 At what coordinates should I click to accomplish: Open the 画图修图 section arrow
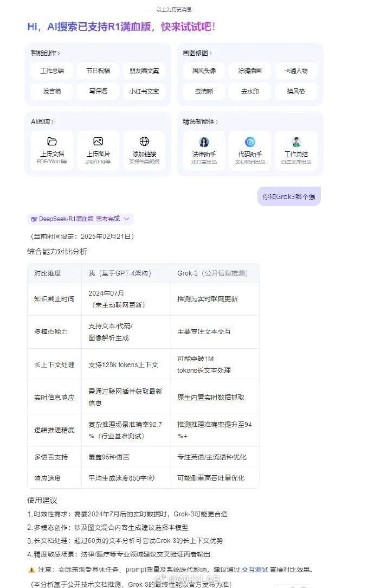[211, 53]
